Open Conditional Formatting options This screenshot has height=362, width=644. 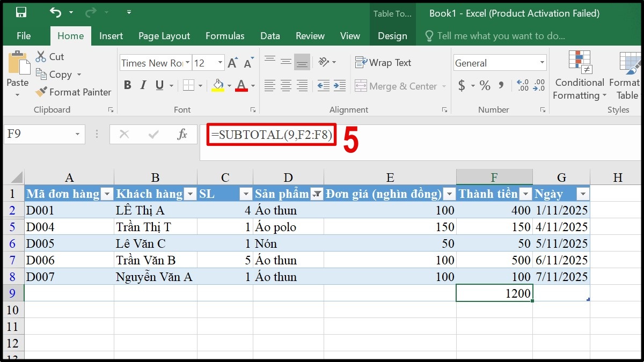579,75
